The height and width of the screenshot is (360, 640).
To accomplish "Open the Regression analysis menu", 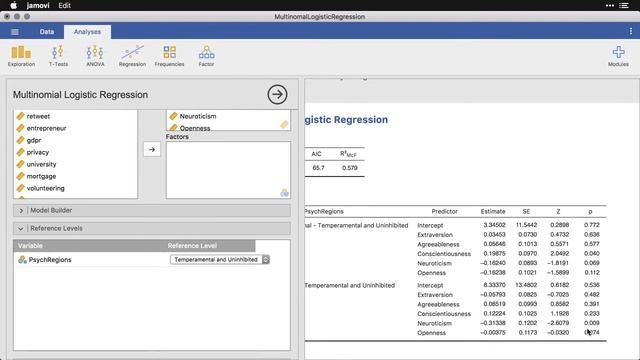I will 132,56.
